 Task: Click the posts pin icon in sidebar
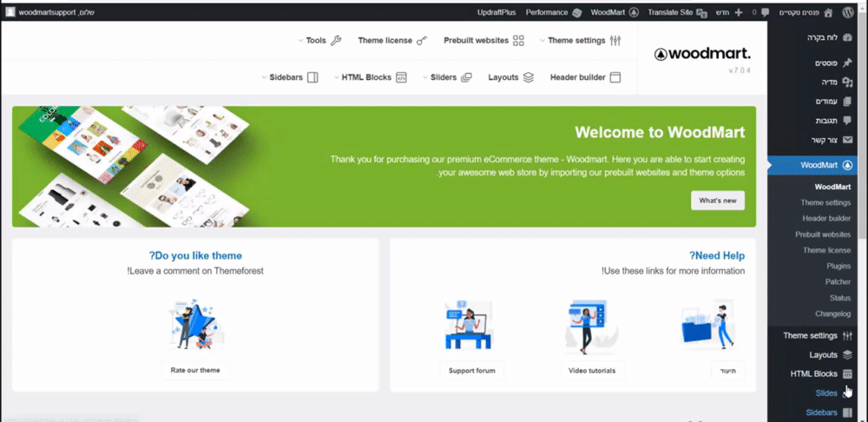847,63
